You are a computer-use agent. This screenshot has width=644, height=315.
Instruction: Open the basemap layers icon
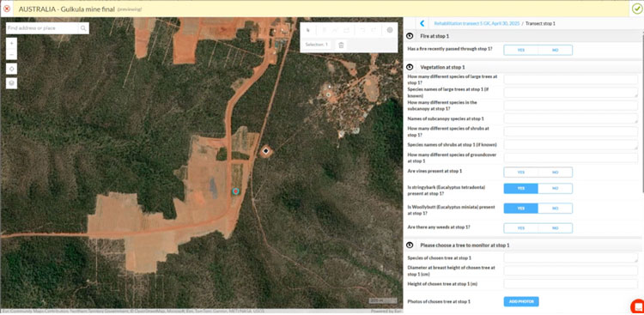tap(11, 83)
